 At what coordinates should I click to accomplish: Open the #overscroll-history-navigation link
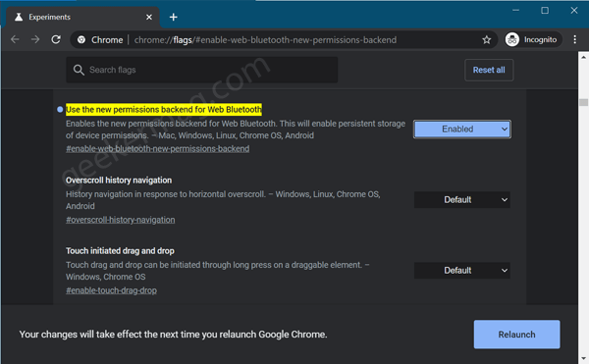(120, 220)
